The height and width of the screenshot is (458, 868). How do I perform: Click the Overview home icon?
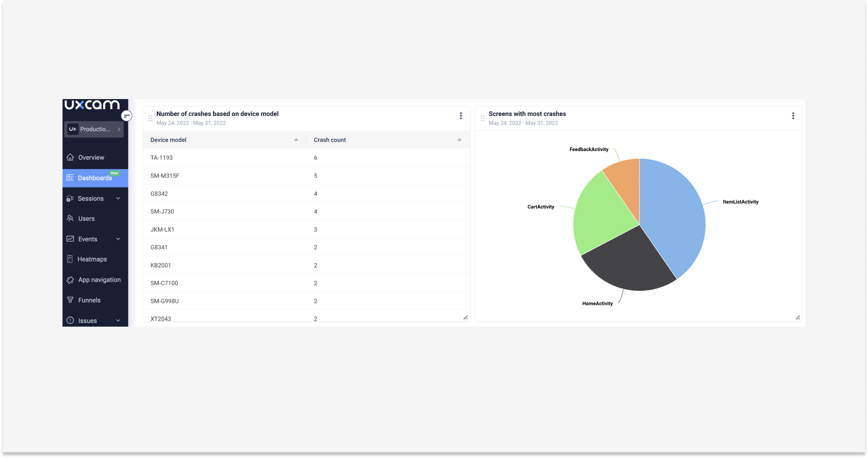(x=70, y=157)
